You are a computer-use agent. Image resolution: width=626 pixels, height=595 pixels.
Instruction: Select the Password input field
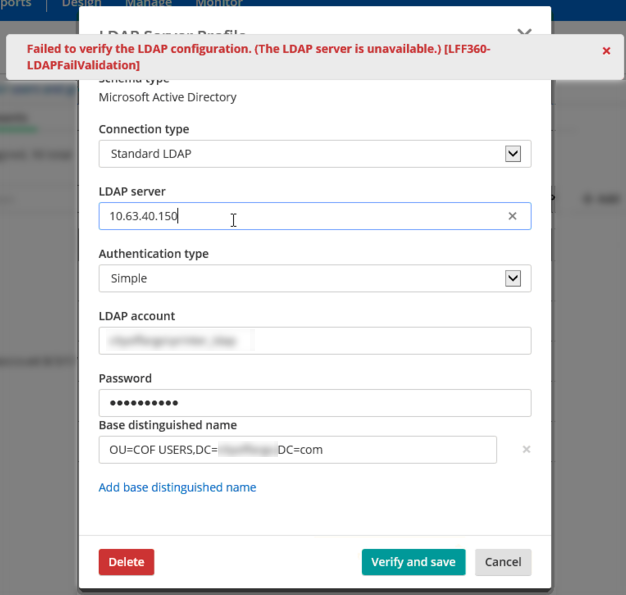click(314, 403)
